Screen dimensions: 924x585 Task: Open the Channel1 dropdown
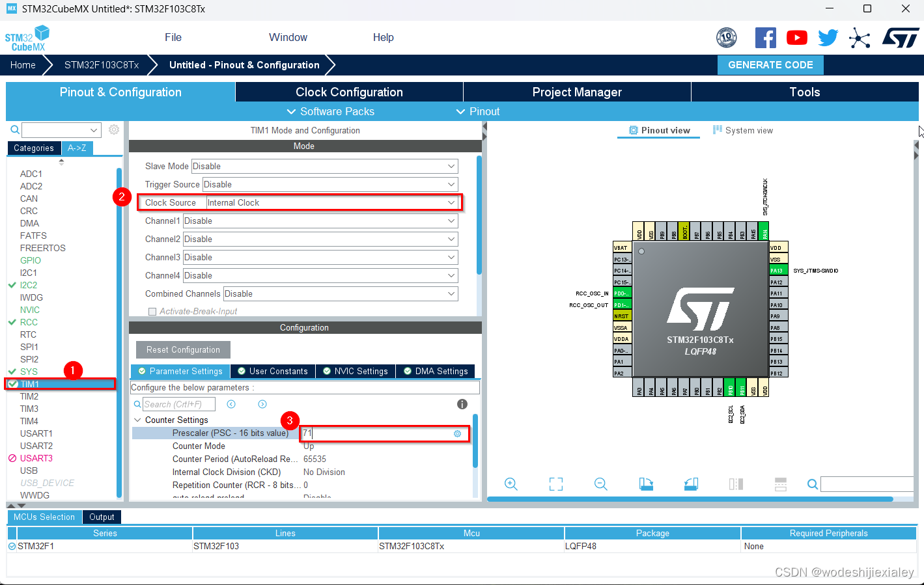(x=320, y=221)
